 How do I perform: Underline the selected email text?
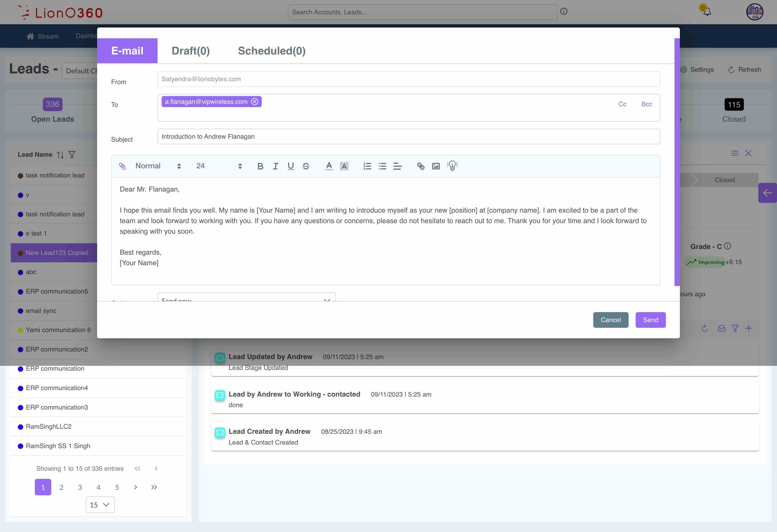[x=291, y=166]
